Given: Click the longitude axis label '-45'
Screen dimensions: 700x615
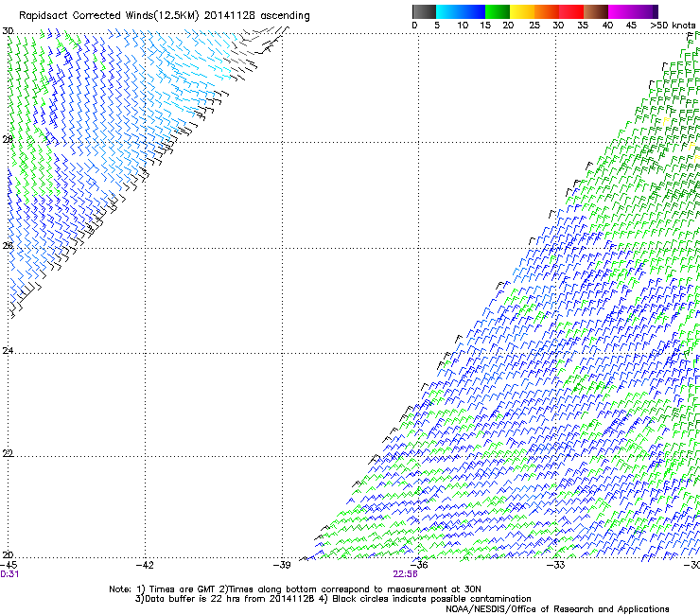Looking at the screenshot, I should pos(9,565).
